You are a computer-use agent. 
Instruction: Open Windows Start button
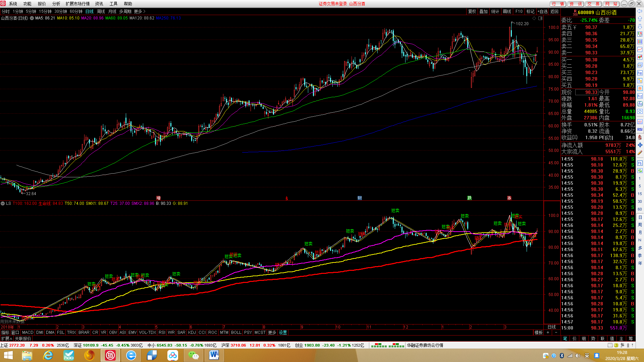coord(8,355)
